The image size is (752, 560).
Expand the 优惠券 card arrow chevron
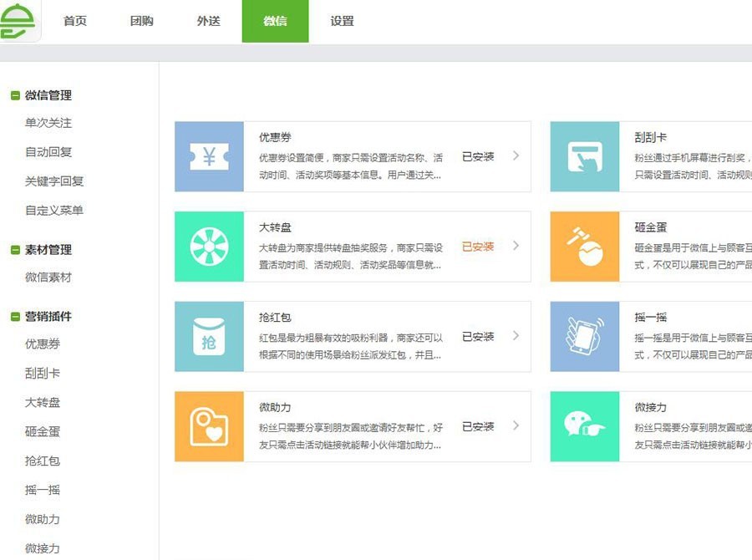coord(516,155)
